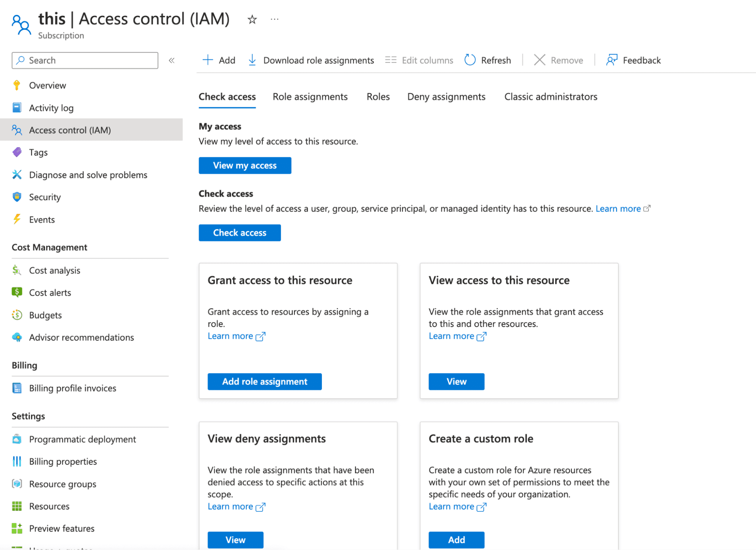This screenshot has width=756, height=550.
Task: Click the Add role assignment button
Action: click(265, 382)
